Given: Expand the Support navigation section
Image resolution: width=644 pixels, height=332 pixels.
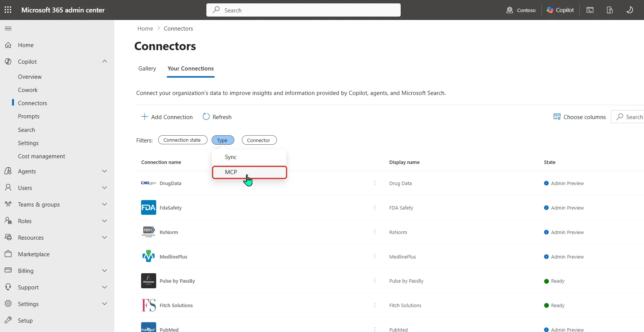Looking at the screenshot, I should [105, 287].
